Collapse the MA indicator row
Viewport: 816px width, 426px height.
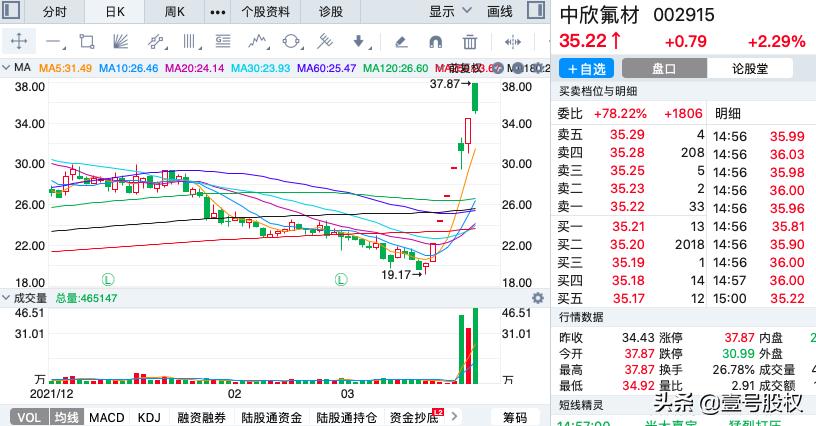coord(6,67)
